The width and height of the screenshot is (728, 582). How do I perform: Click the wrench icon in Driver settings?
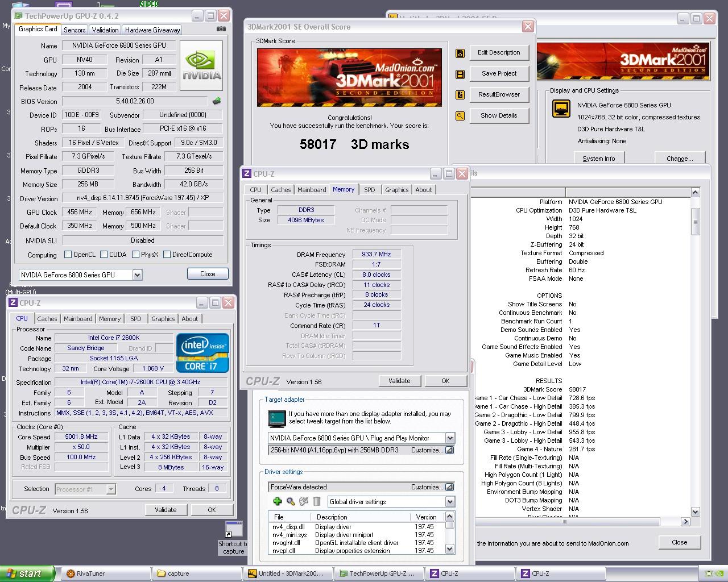pos(304,501)
